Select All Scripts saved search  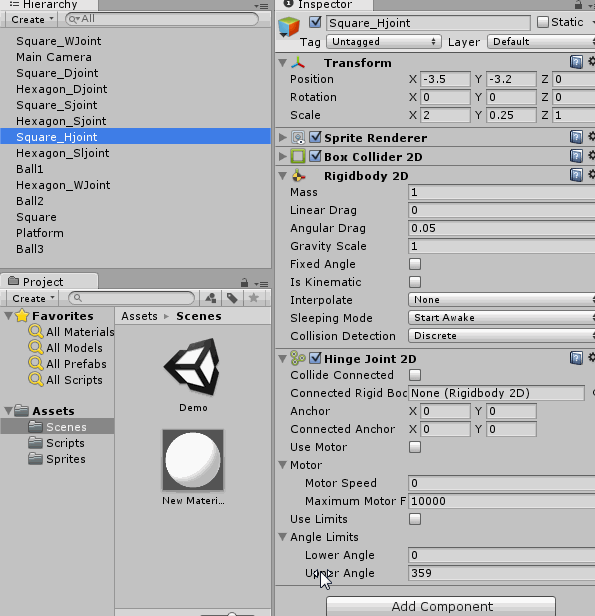tap(66, 380)
